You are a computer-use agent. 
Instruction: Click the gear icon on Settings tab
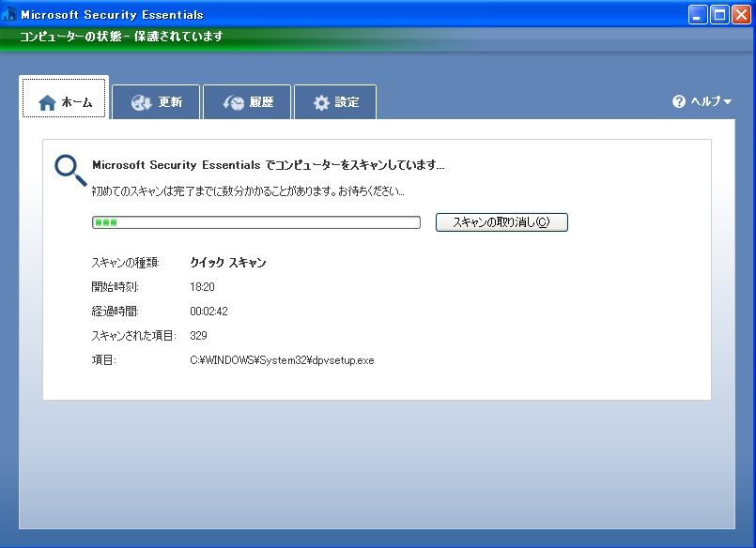[x=321, y=102]
